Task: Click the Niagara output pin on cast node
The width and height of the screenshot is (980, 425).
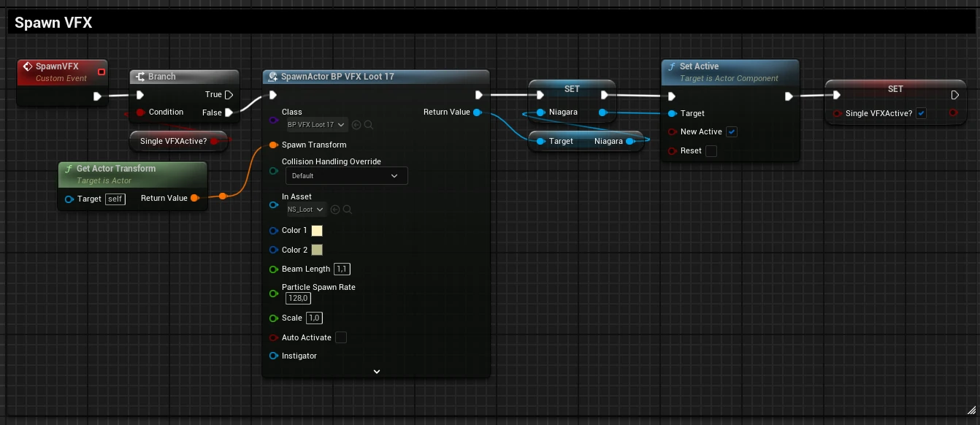Action: click(x=630, y=142)
